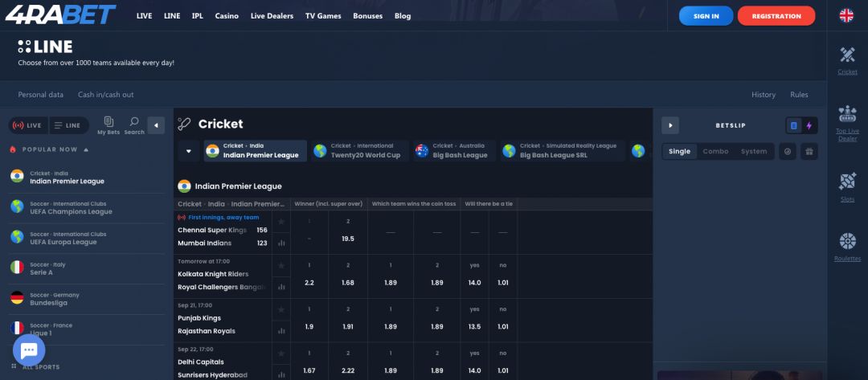
Task: Collapse the left sidebar panel arrow
Action: coord(157,125)
